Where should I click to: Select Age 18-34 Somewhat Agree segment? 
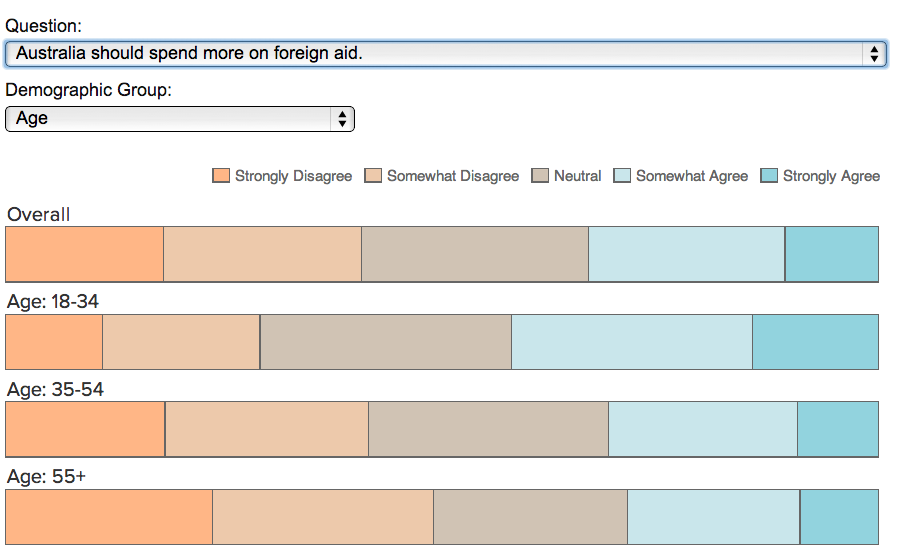tap(632, 342)
